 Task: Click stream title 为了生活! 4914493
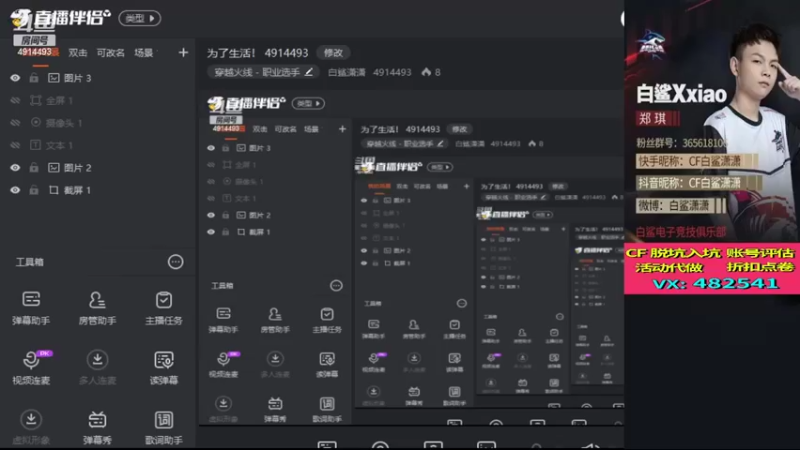(257, 53)
